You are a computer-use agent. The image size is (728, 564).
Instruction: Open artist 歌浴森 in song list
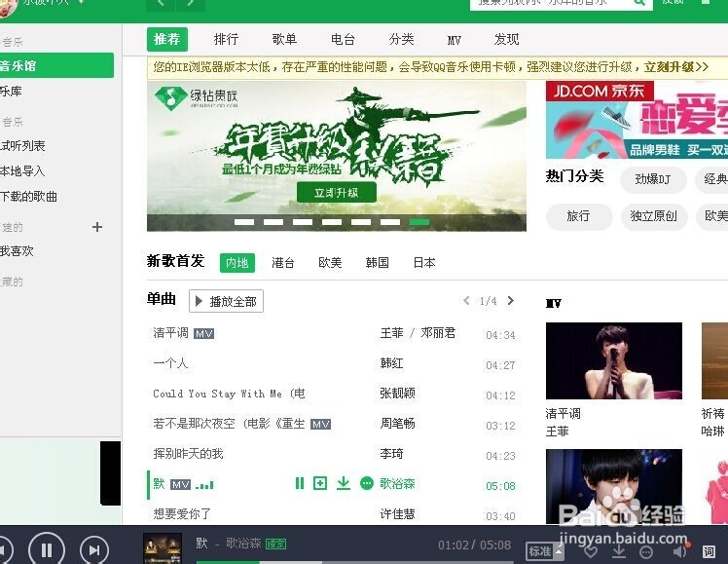click(397, 483)
